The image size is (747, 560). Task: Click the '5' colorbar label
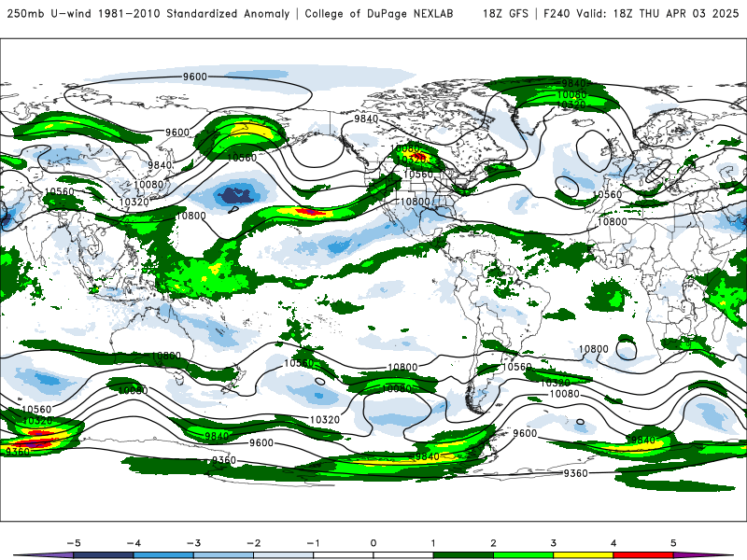pyautogui.click(x=673, y=543)
